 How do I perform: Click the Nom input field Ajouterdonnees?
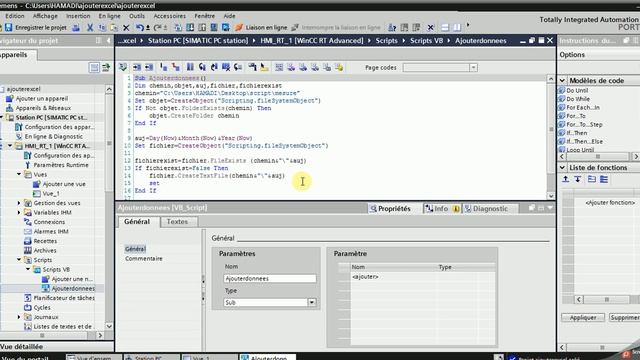click(x=270, y=278)
